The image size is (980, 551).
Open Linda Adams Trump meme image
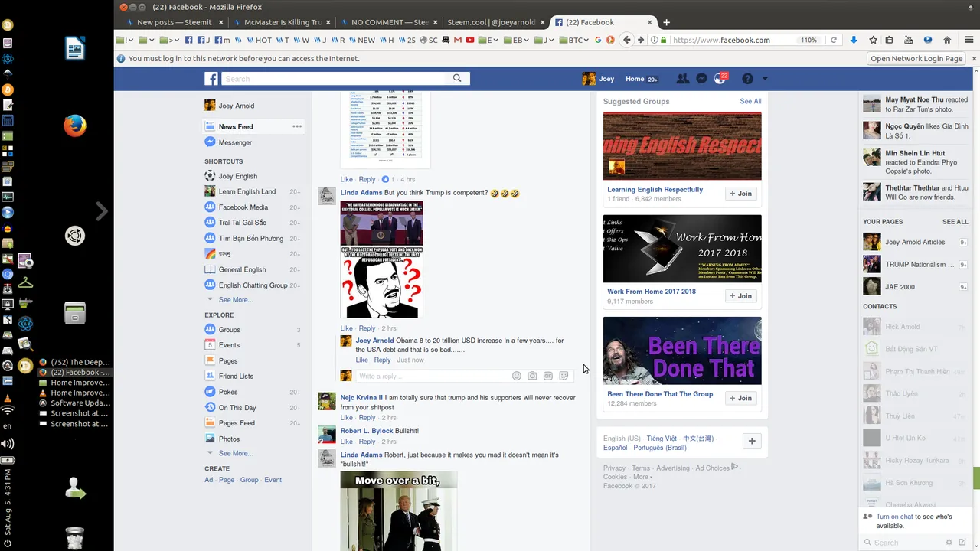tap(381, 259)
